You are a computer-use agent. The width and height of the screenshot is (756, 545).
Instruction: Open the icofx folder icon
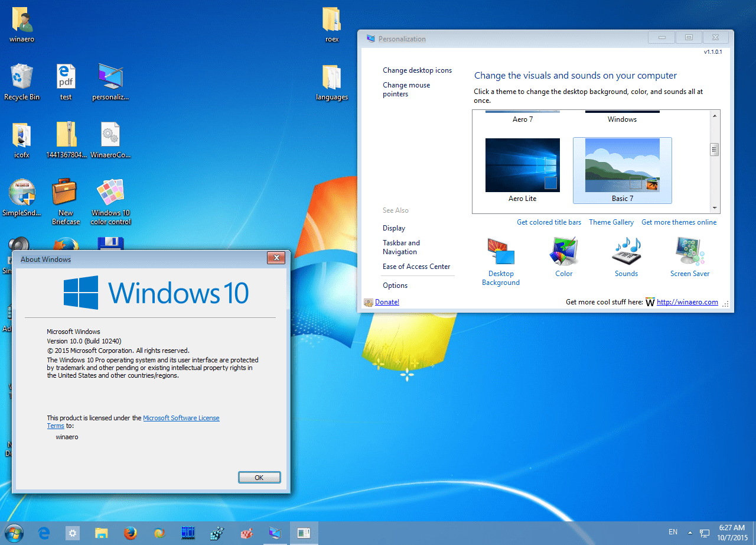click(x=22, y=135)
